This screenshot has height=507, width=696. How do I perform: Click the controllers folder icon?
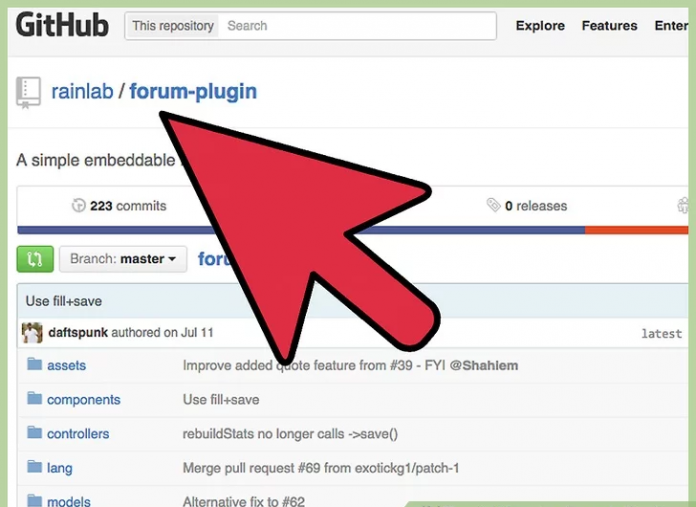[x=34, y=433]
